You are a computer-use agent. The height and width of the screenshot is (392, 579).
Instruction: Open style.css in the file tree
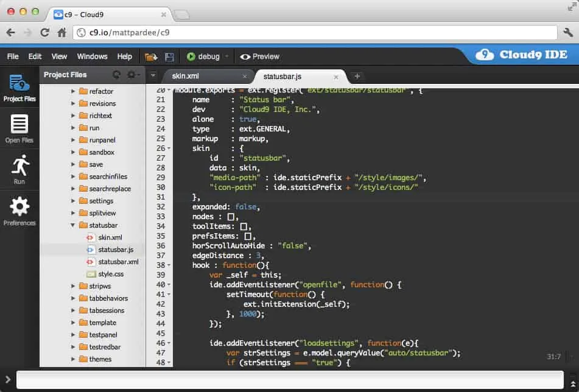(105, 274)
